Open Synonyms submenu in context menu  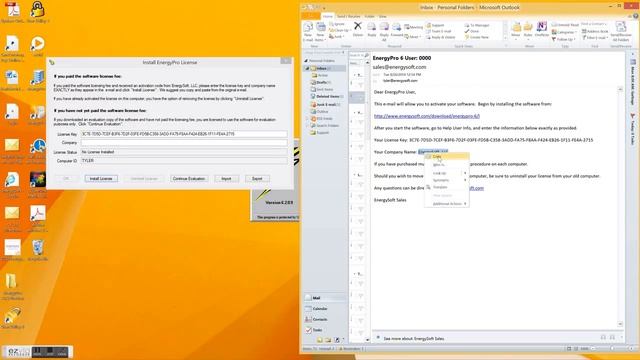(x=447, y=180)
